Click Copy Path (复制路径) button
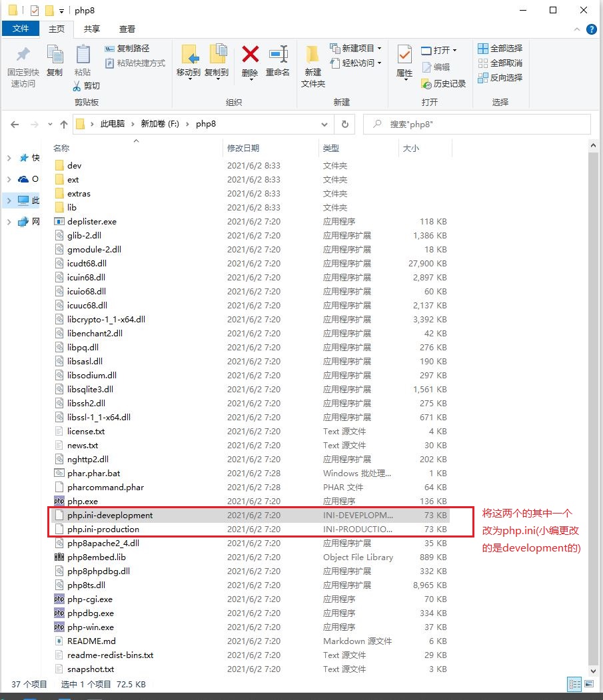The width and height of the screenshot is (603, 700). pos(127,49)
